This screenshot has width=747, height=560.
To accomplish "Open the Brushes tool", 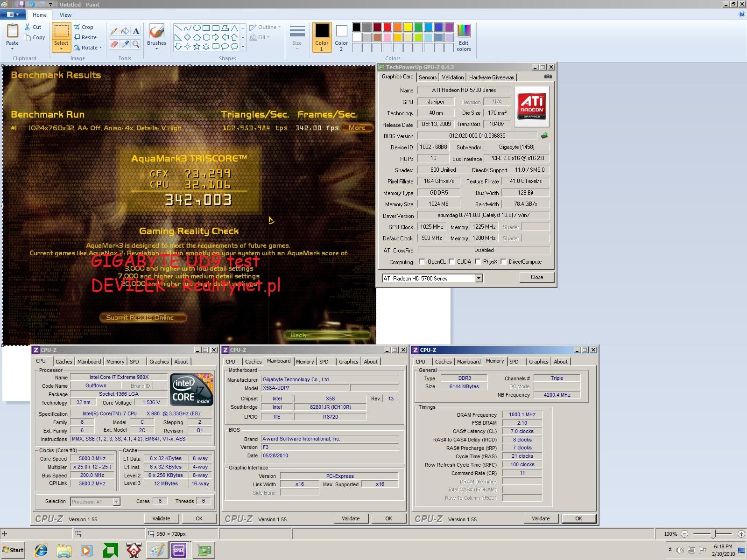I will pyautogui.click(x=156, y=36).
